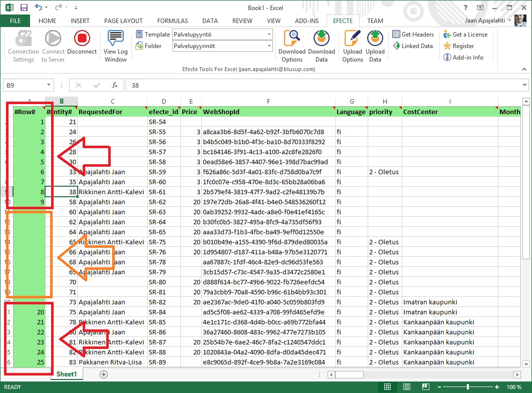Switch to the INSERT tab

click(80, 21)
